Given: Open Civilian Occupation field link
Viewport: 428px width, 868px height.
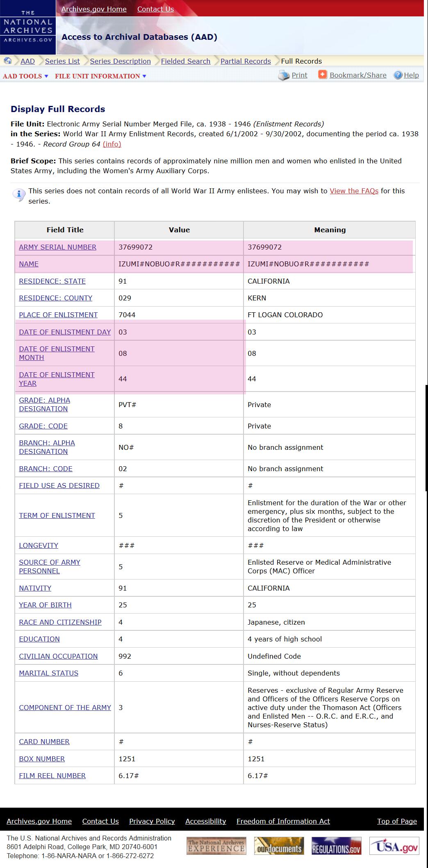Looking at the screenshot, I should pos(58,656).
